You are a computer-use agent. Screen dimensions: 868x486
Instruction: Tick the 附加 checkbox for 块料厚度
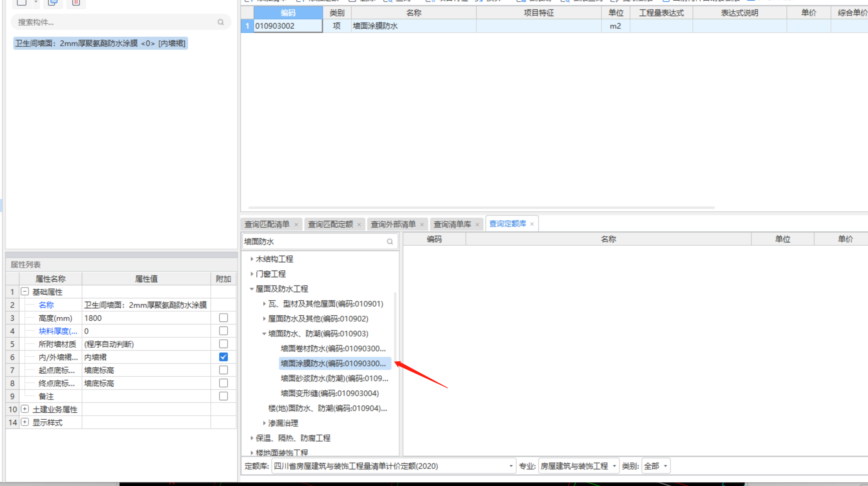[x=224, y=331]
